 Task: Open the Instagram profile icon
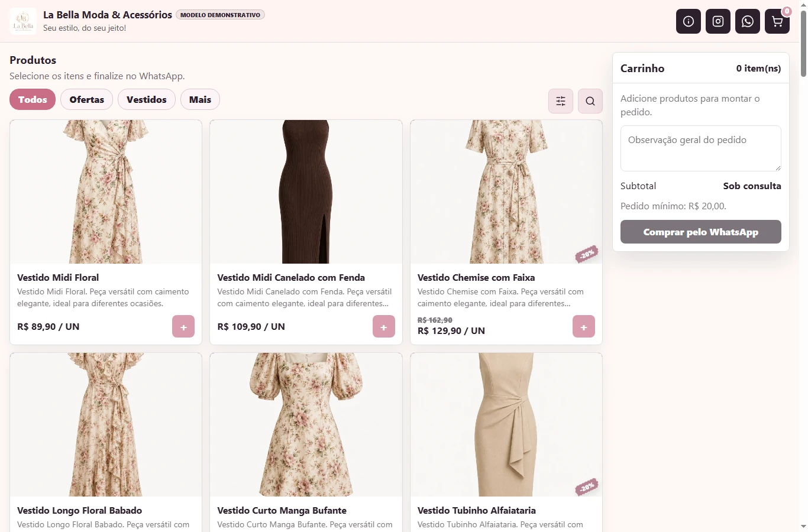click(718, 21)
